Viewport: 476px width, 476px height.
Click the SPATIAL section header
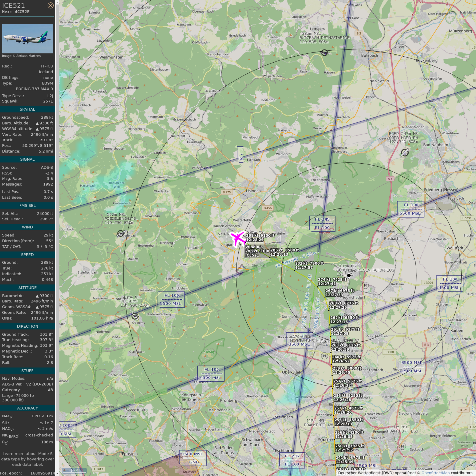pos(27,109)
